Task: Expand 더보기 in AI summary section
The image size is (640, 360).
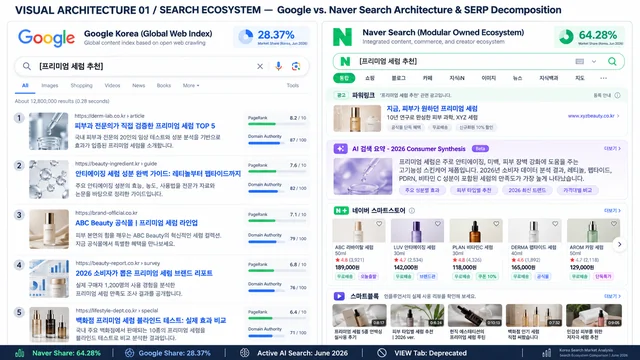Action: click(x=612, y=149)
